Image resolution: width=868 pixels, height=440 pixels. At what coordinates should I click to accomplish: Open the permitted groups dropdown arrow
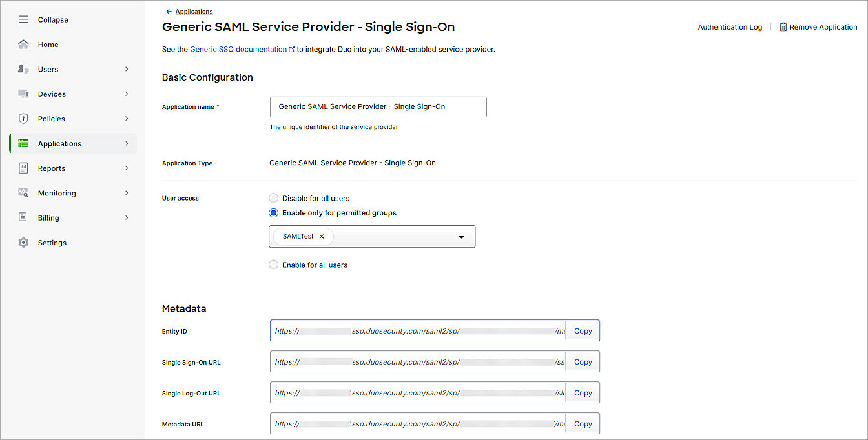(x=462, y=237)
